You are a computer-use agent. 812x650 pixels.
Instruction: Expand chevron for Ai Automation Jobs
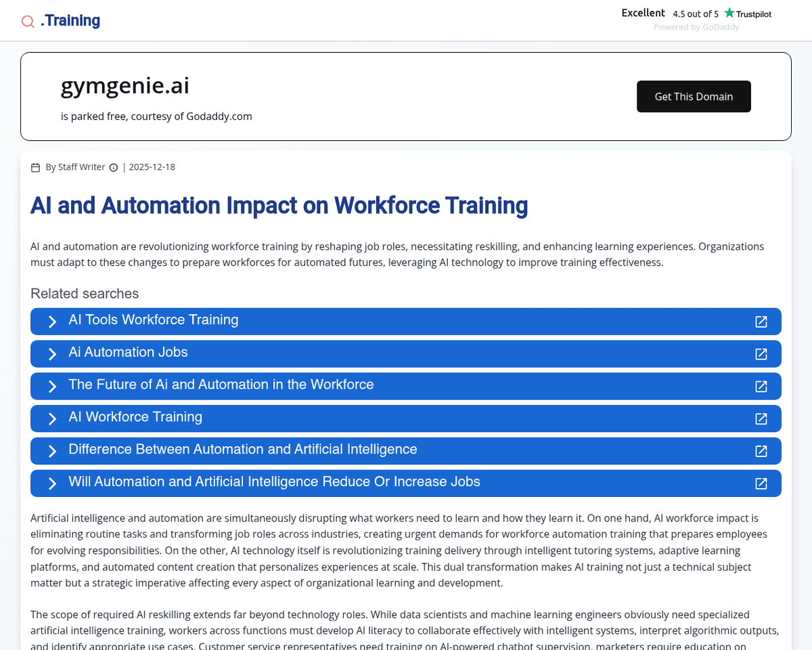[52, 354]
